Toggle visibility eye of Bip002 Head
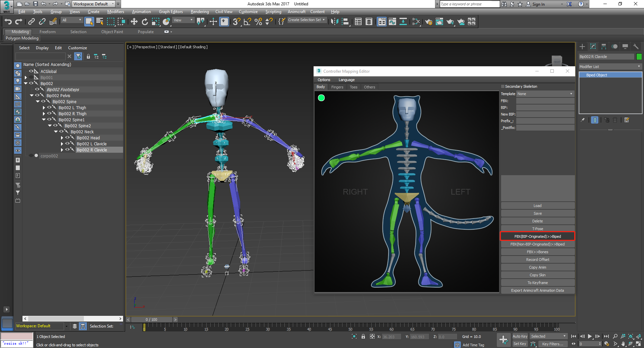This screenshot has width=644, height=348. pos(67,138)
